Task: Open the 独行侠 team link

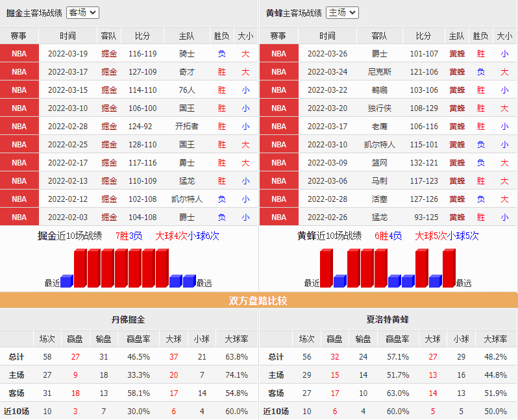Action: (380, 108)
